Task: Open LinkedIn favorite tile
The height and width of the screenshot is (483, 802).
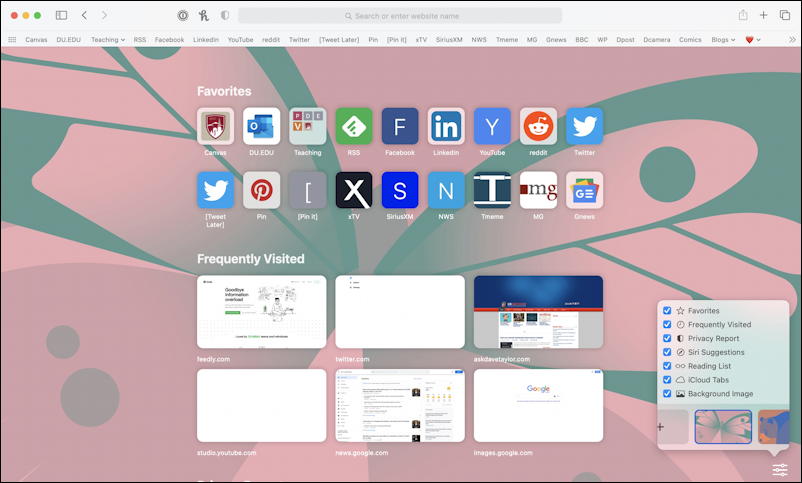Action: tap(446, 126)
